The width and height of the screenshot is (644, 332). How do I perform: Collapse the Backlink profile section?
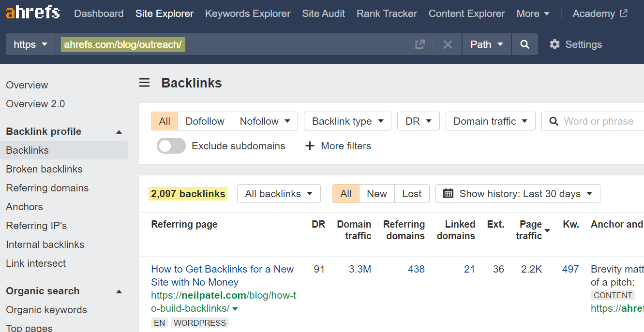click(119, 132)
